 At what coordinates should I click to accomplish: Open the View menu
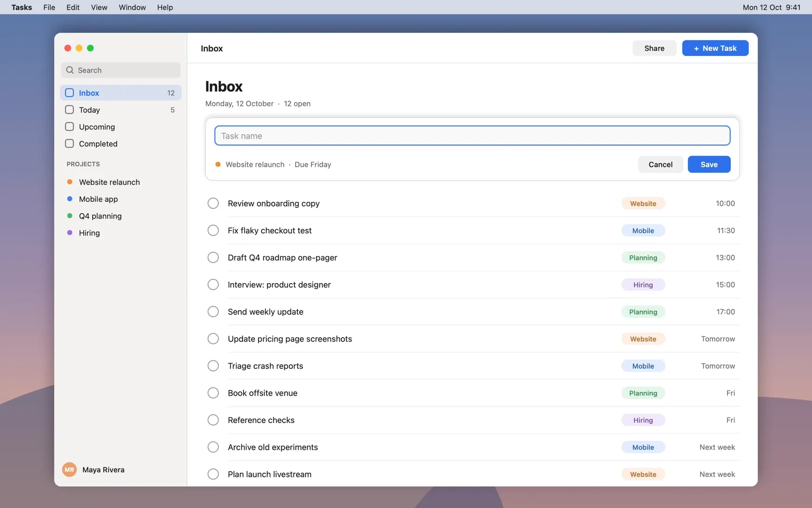(99, 7)
